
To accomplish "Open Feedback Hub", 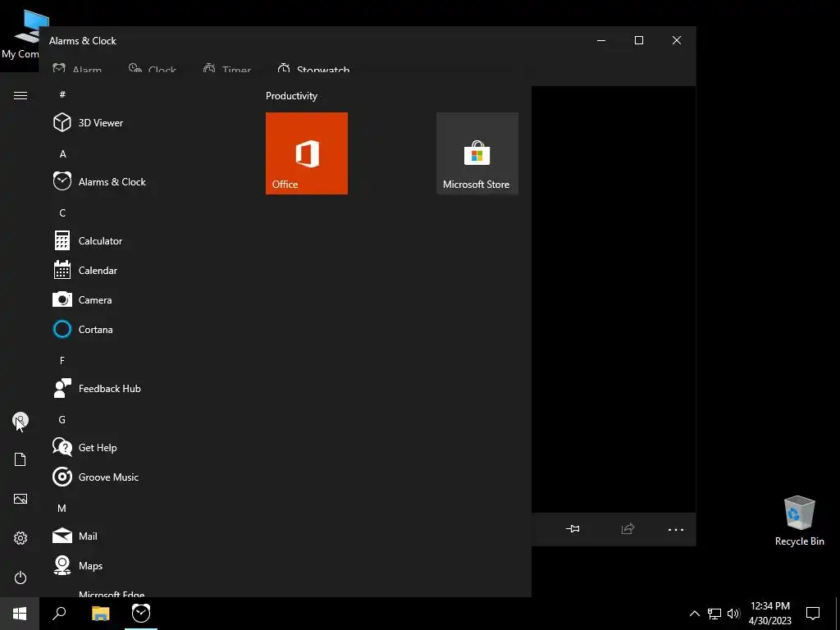I will (x=144, y=388).
